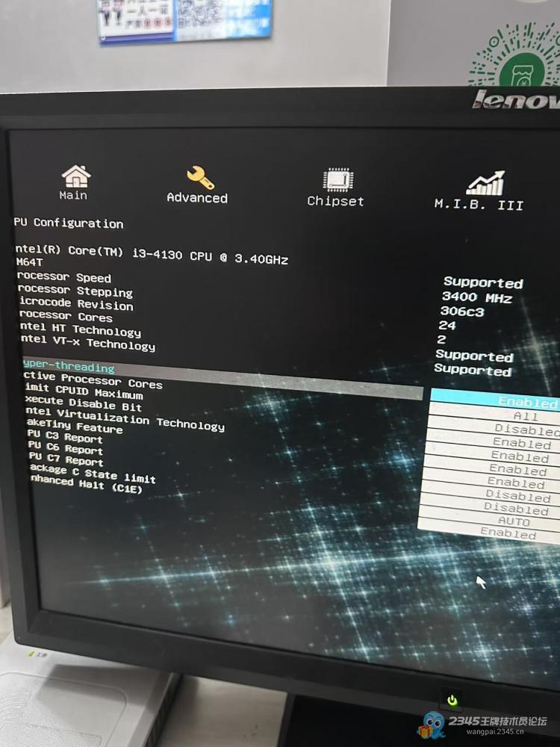This screenshot has width=560, height=747.
Task: Go to the M.I.B. III tab label
Action: coord(479,205)
